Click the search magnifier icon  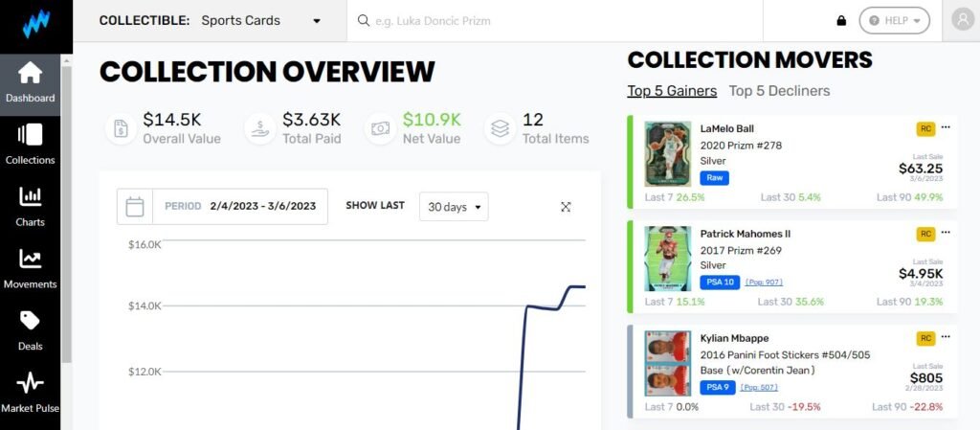point(363,21)
